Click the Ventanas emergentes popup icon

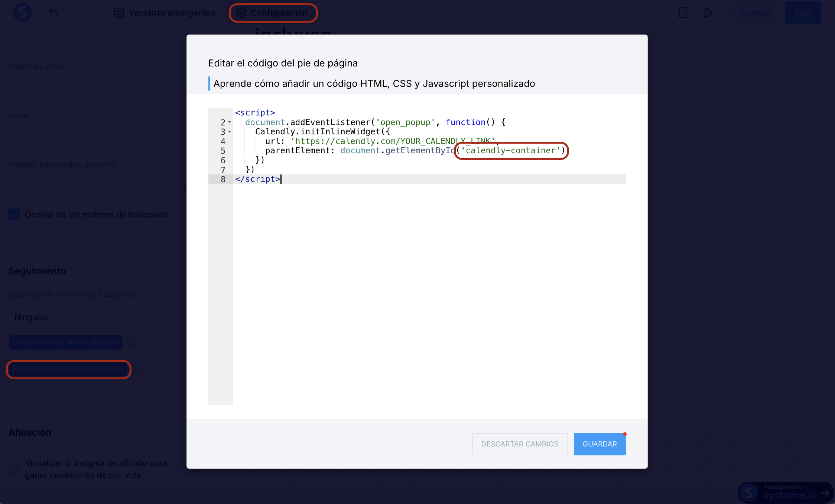click(x=119, y=13)
